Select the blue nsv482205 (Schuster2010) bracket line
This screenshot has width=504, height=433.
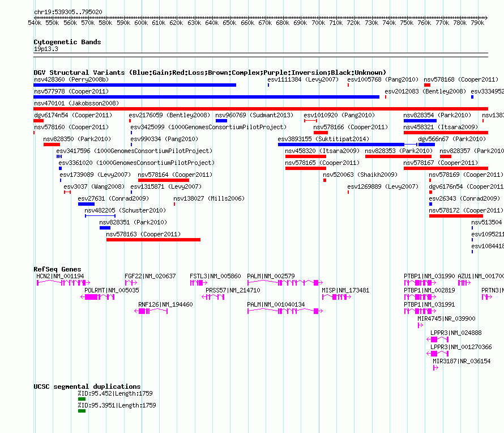[x=100, y=216]
